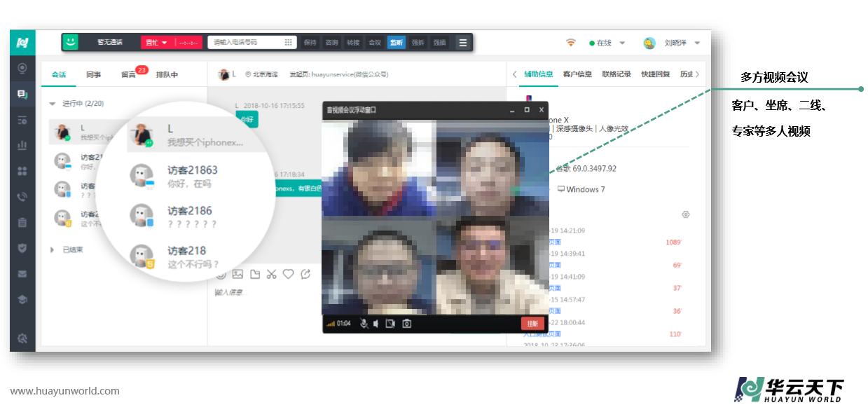The image size is (868, 405).
Task: Open the bar chart statistics sidebar icon
Action: (x=22, y=145)
